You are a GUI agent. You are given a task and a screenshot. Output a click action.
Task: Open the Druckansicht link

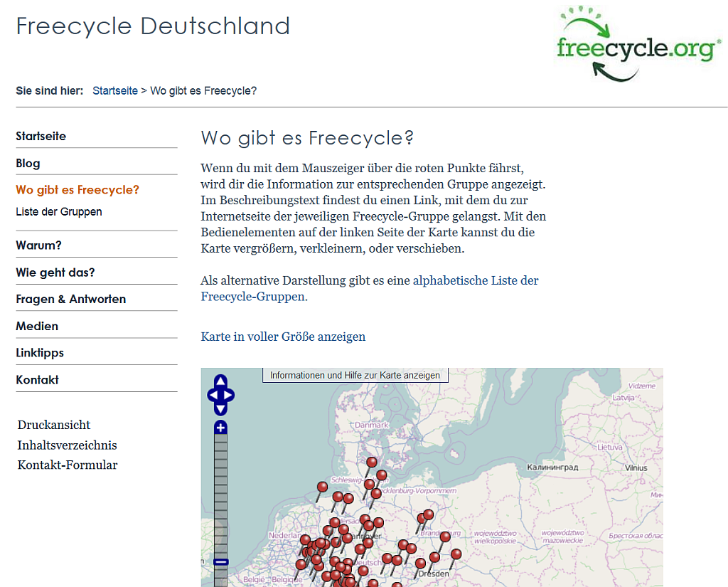54,425
